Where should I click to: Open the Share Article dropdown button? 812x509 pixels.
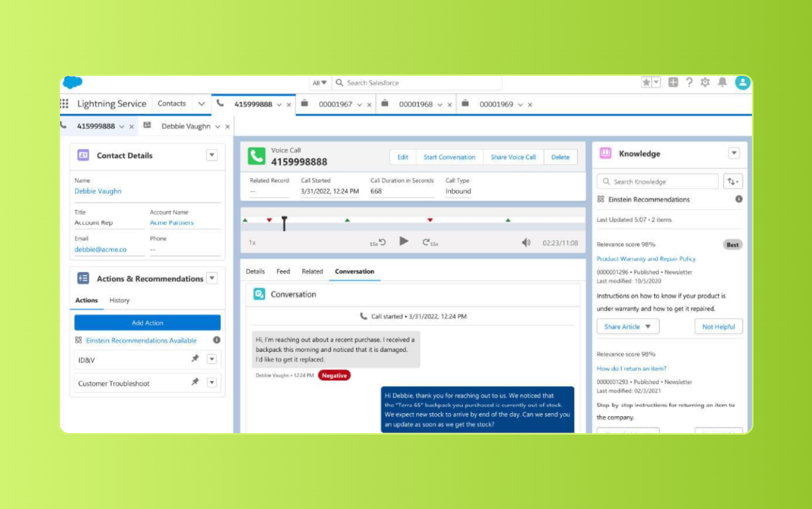pyautogui.click(x=628, y=327)
